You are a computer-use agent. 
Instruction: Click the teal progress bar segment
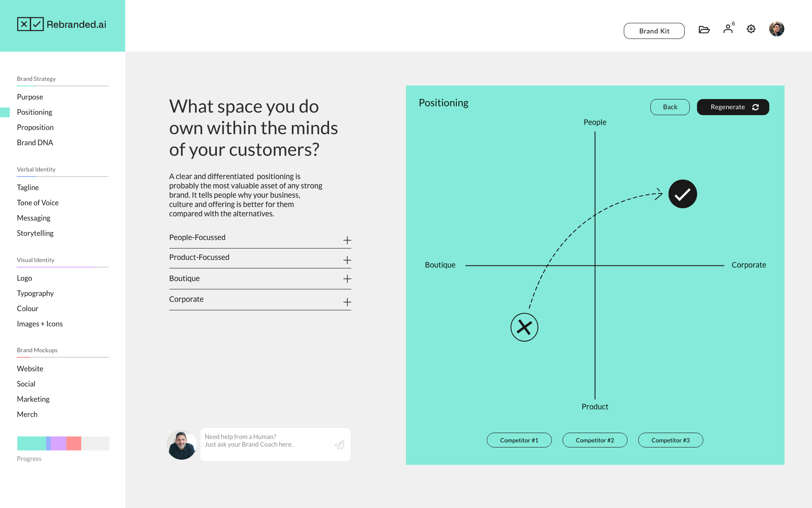tap(32, 443)
